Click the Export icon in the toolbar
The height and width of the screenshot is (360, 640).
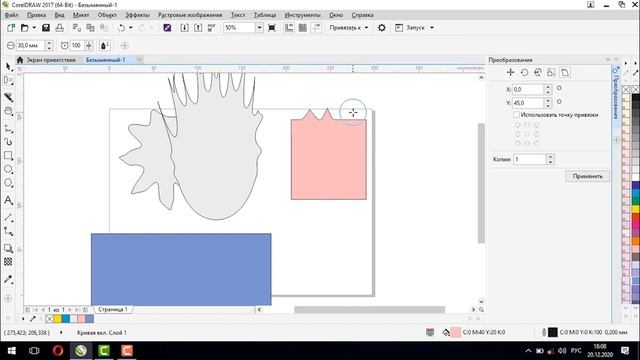(198, 28)
